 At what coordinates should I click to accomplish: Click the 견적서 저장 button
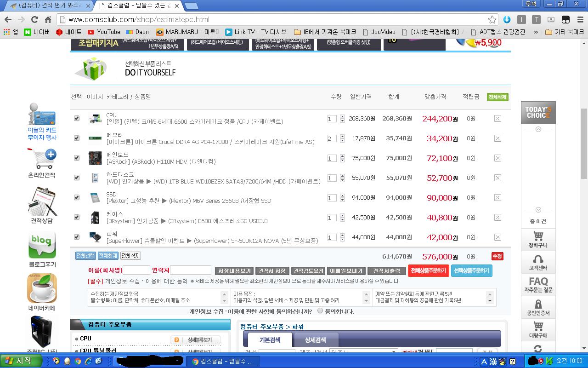[x=272, y=271]
